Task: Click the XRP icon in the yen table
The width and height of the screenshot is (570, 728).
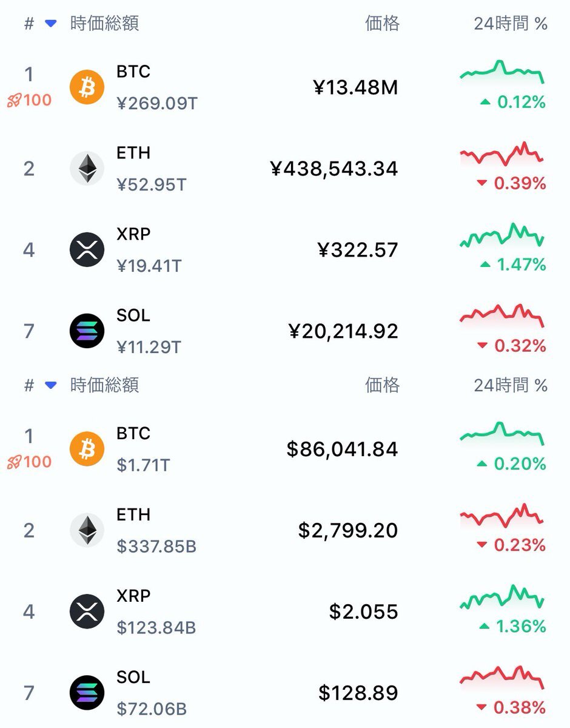Action: [x=87, y=249]
